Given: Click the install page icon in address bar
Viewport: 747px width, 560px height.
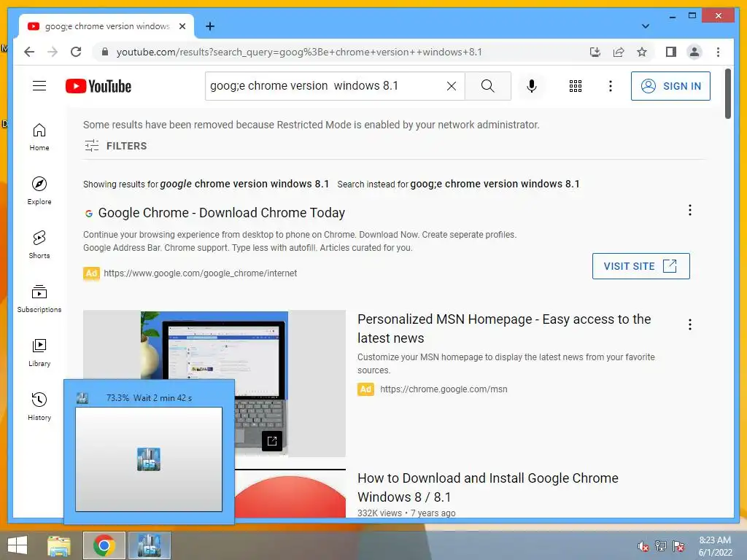Looking at the screenshot, I should (x=595, y=52).
